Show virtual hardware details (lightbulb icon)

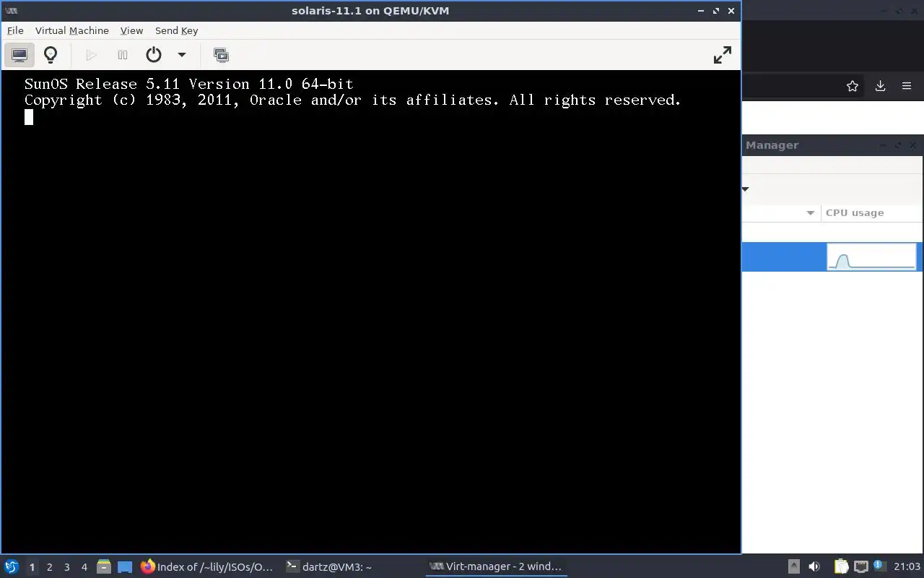(51, 55)
